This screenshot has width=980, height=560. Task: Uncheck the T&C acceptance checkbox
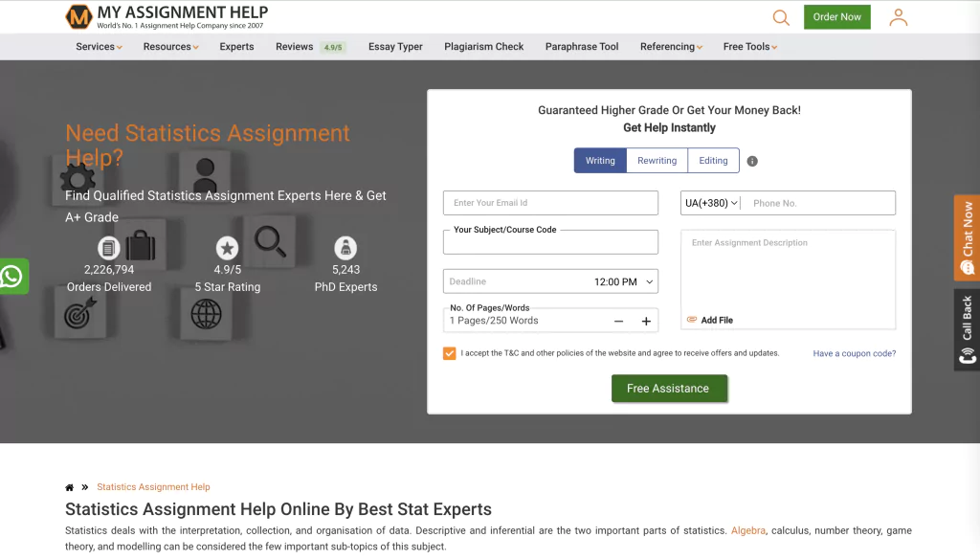tap(450, 354)
